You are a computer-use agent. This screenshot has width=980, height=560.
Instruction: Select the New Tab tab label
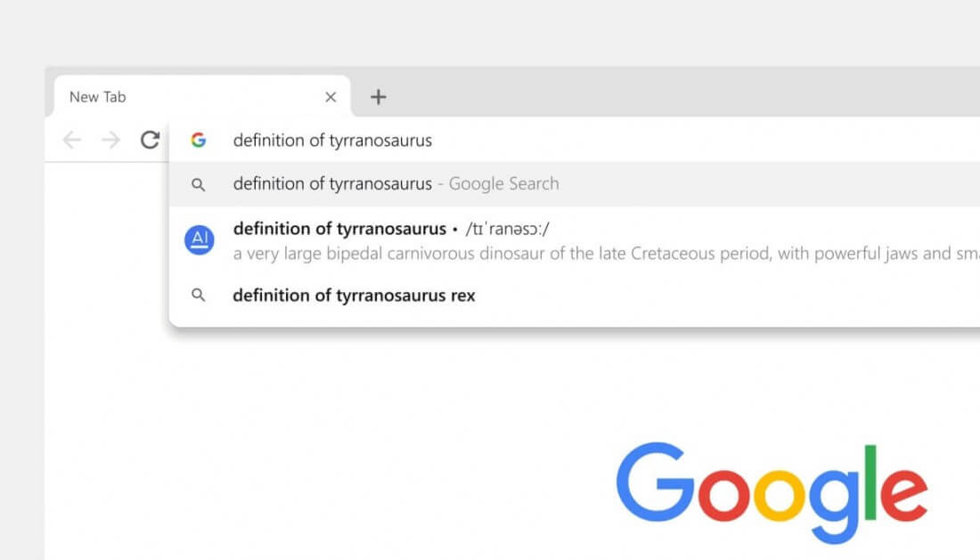point(97,97)
